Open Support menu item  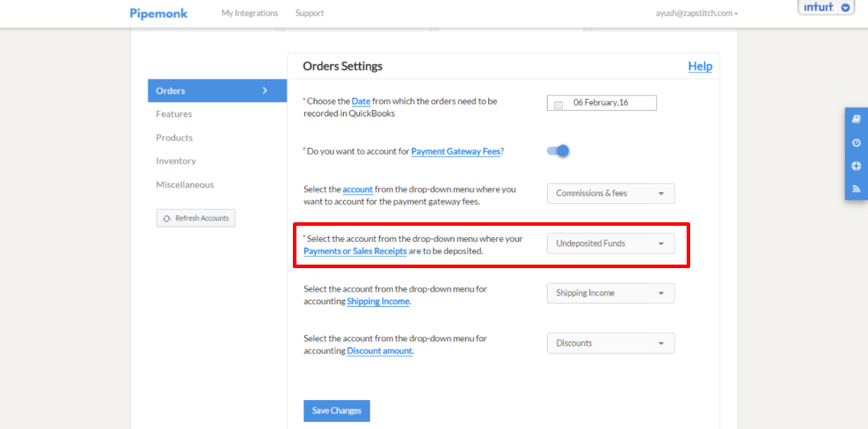[x=310, y=13]
